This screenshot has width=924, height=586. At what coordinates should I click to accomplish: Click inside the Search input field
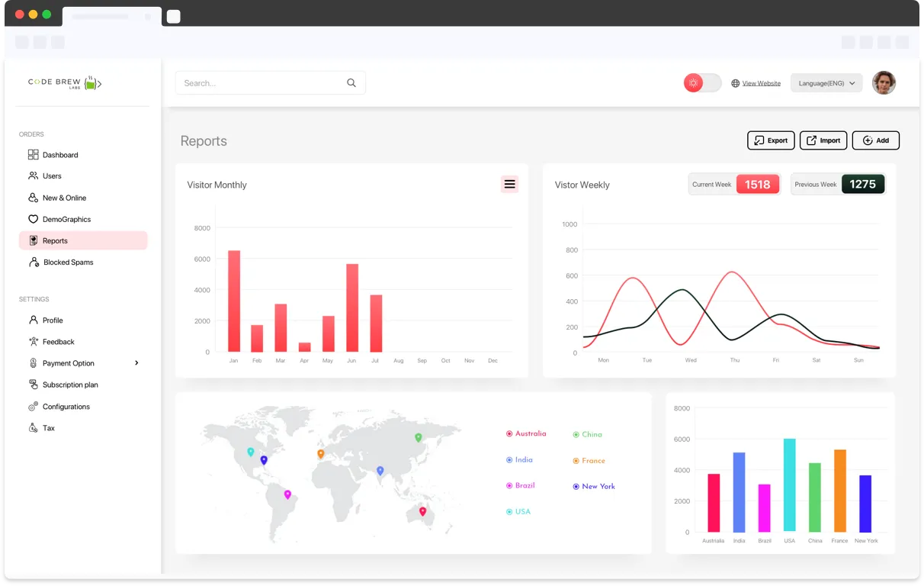click(259, 83)
